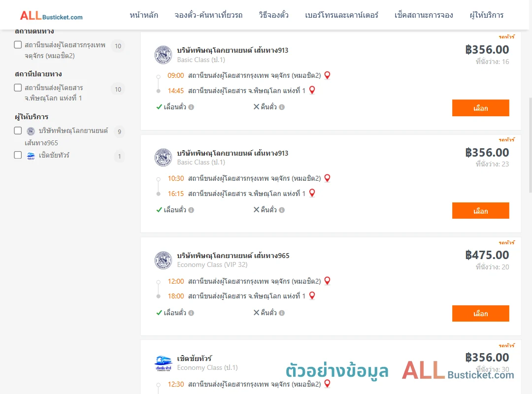This screenshot has width=532, height=394.
Task: Click the ที่นั่งว่าง: 16 seat count
Action: click(492, 62)
